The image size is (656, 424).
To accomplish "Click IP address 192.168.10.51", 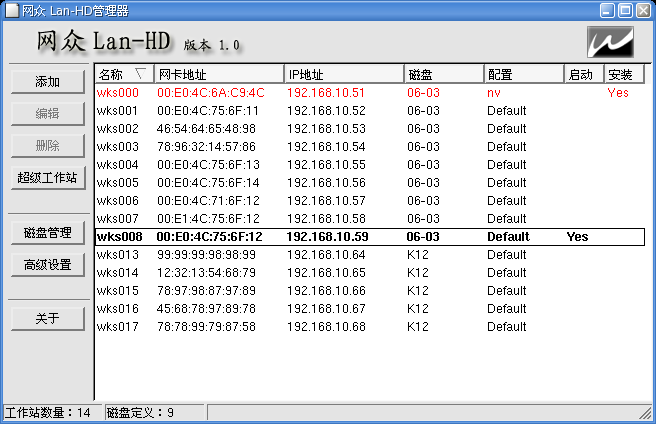I will [x=326, y=93].
